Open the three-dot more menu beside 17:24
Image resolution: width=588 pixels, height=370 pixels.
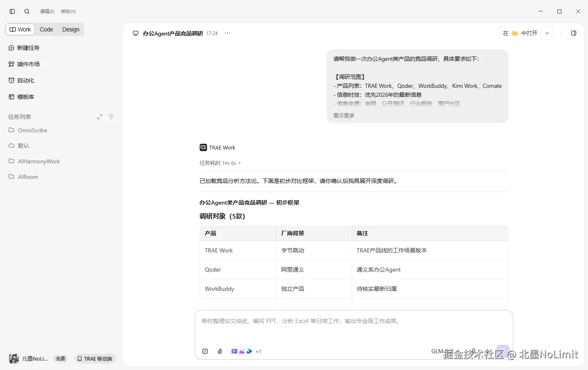pos(227,33)
